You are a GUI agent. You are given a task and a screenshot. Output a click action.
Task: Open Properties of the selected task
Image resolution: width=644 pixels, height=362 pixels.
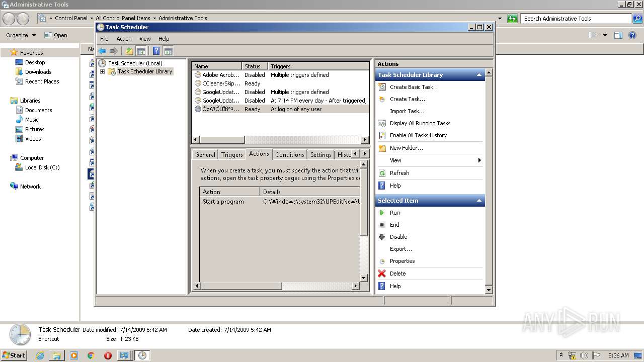[402, 261]
